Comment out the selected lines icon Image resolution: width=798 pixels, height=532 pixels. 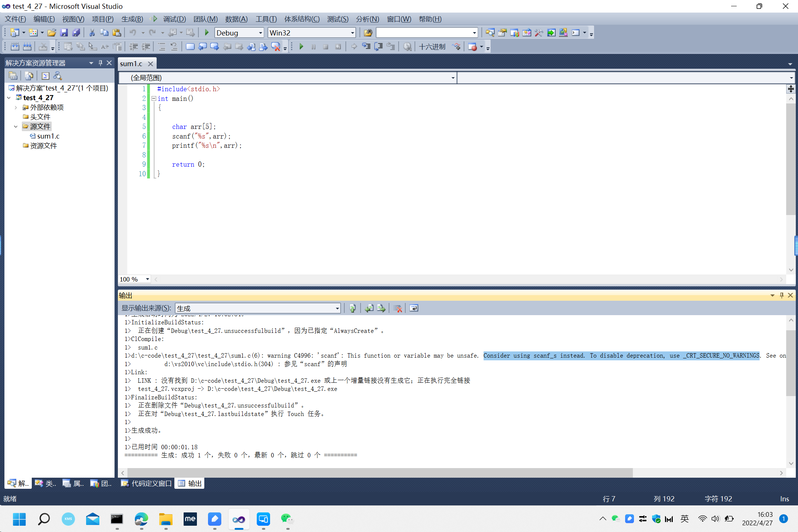162,47
